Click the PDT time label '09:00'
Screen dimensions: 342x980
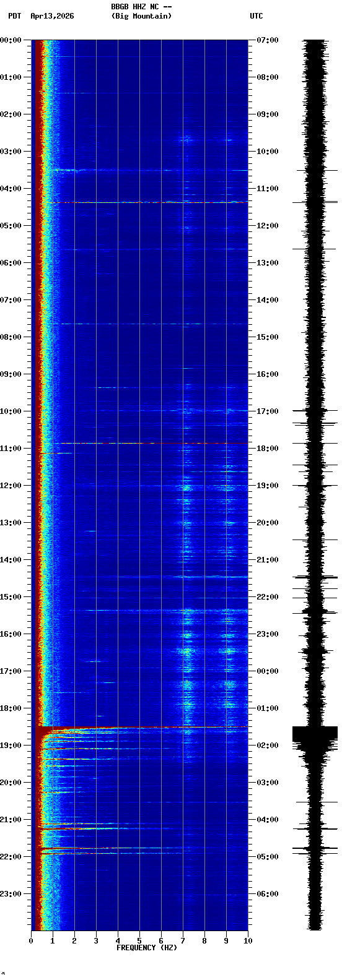pyautogui.click(x=11, y=374)
